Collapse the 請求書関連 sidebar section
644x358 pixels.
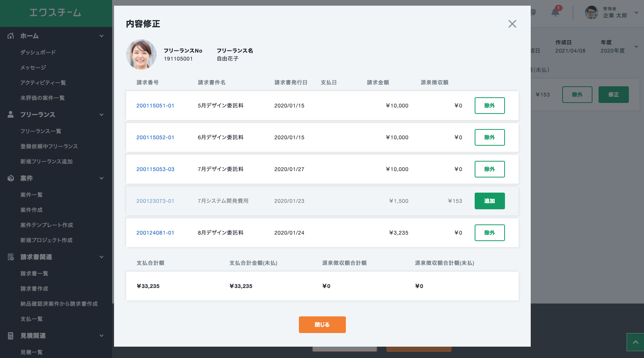pos(102,257)
